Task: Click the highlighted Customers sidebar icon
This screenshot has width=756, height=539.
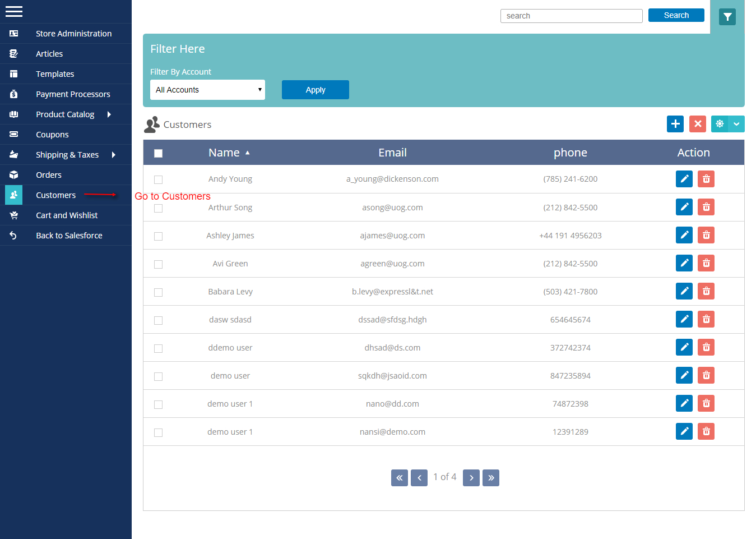Action: [x=13, y=195]
